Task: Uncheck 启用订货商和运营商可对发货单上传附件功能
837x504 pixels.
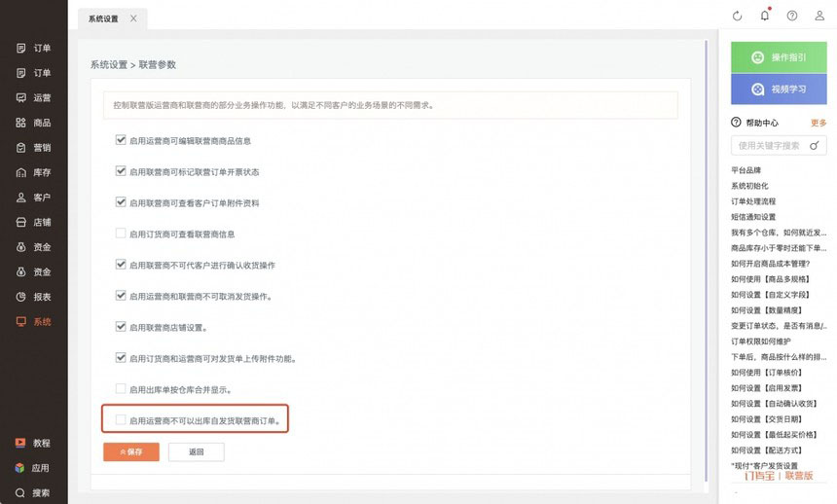Action: tap(121, 358)
